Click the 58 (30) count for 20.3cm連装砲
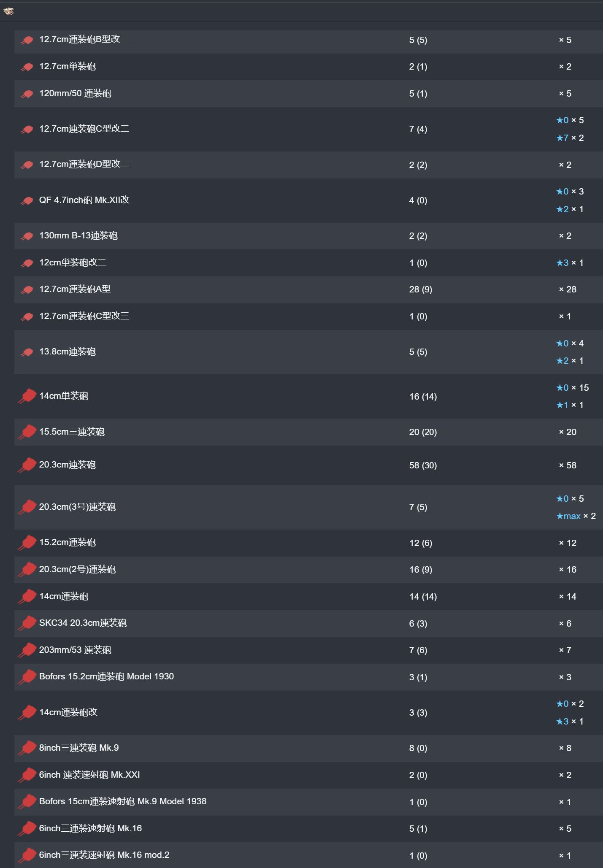This screenshot has width=603, height=868. pos(423,465)
